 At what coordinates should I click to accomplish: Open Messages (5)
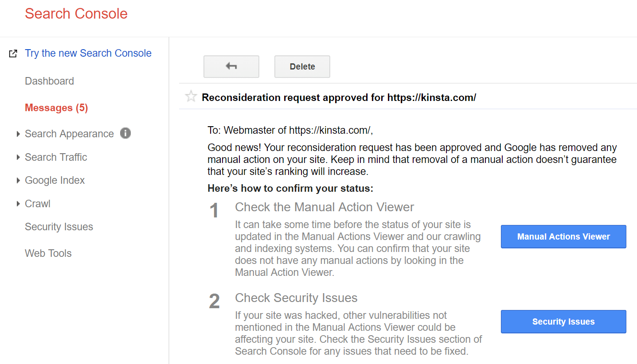tap(56, 108)
